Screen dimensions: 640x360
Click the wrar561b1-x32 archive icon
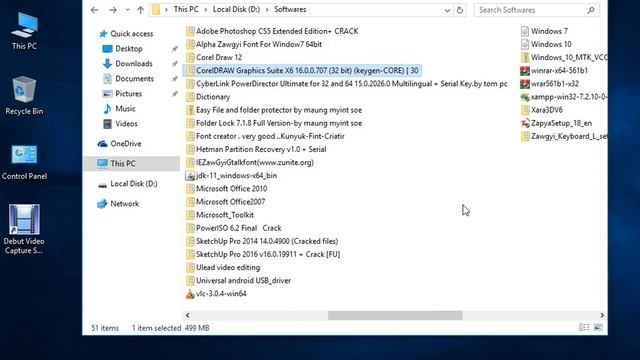tap(525, 84)
